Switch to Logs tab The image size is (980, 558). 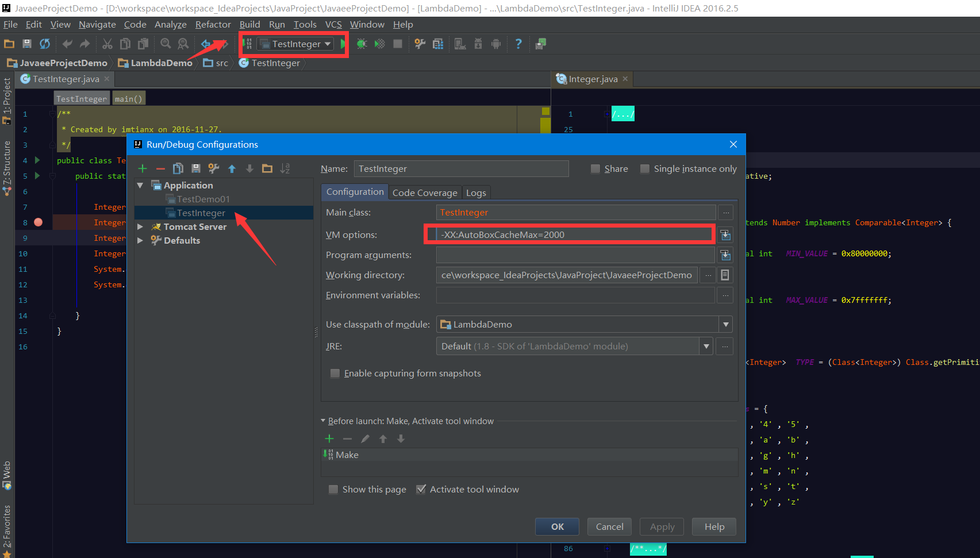coord(476,193)
